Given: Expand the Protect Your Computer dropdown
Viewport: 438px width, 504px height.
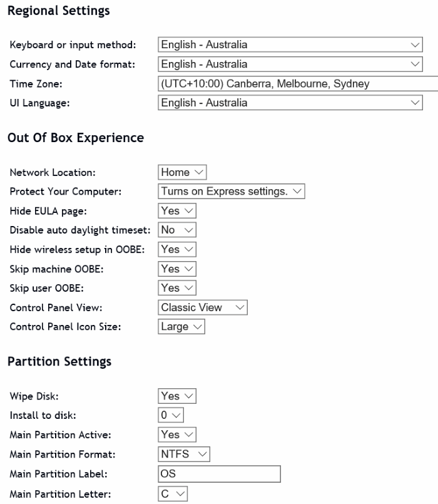Looking at the screenshot, I should pyautogui.click(x=232, y=191).
